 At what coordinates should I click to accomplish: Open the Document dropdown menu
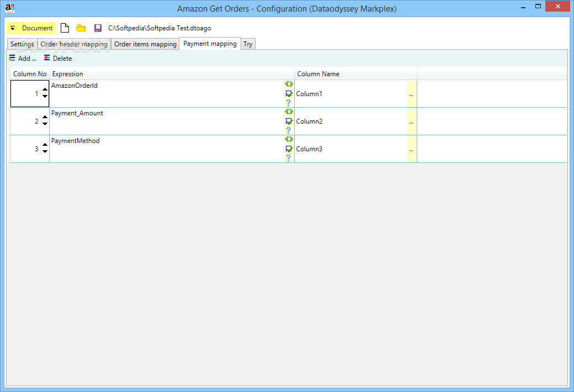[31, 28]
